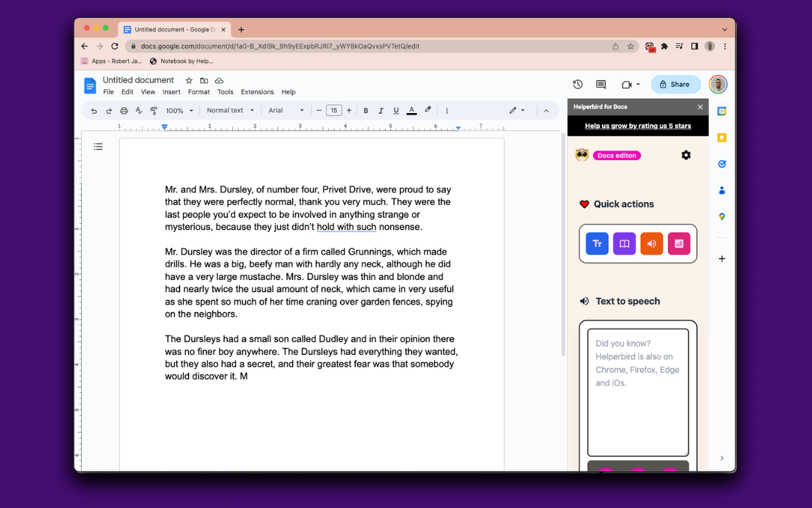Open the Chrome extensions puzzle icon
This screenshot has width=812, height=508.
[665, 46]
